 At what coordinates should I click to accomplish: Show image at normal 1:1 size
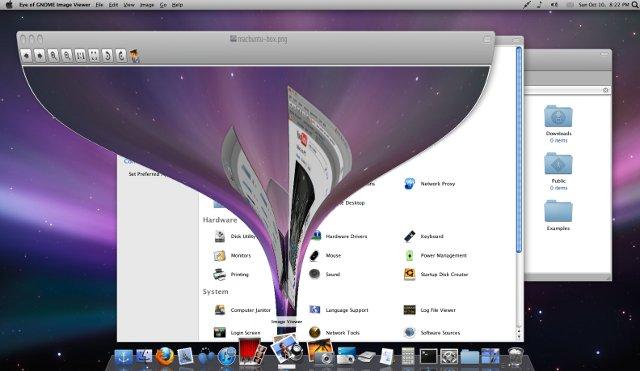tap(80, 55)
